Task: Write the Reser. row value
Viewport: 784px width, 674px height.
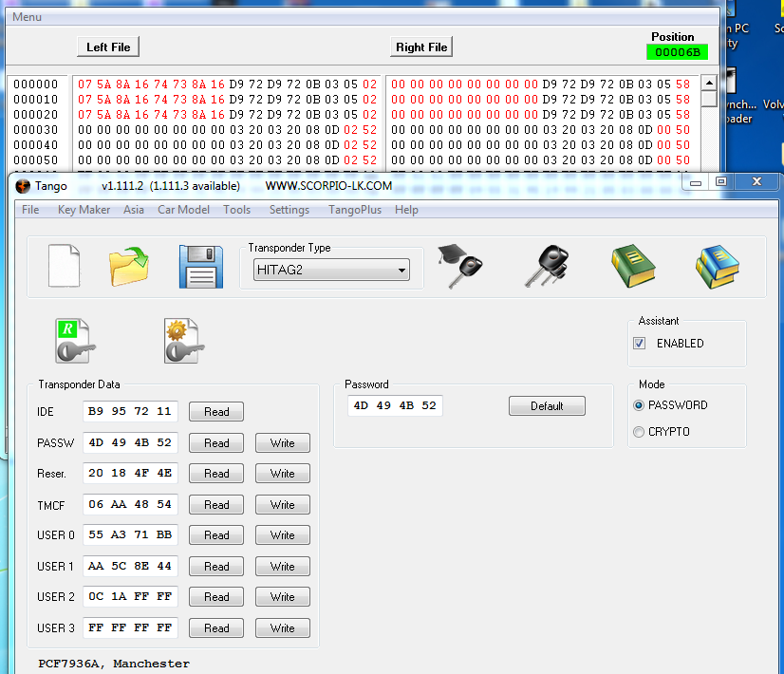Action: 283,474
